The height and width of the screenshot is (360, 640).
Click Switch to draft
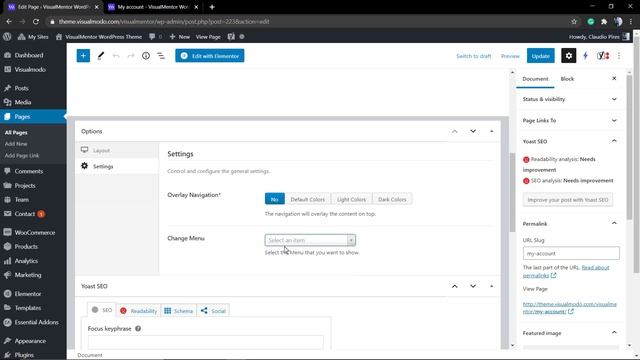coord(473,56)
